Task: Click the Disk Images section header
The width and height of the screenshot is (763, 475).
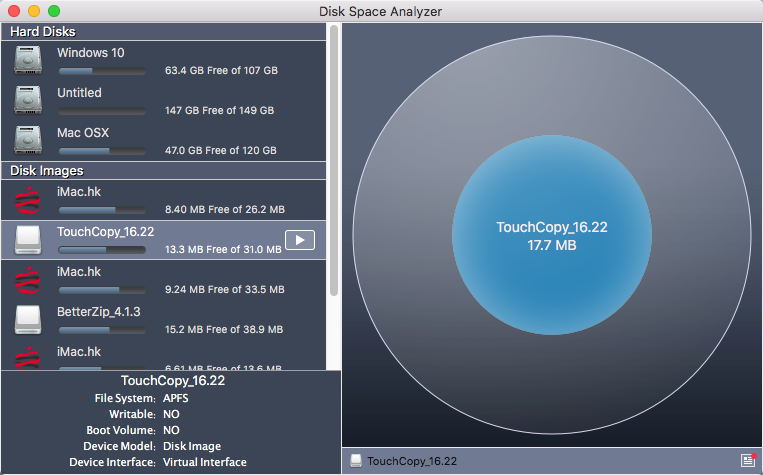Action: [164, 171]
